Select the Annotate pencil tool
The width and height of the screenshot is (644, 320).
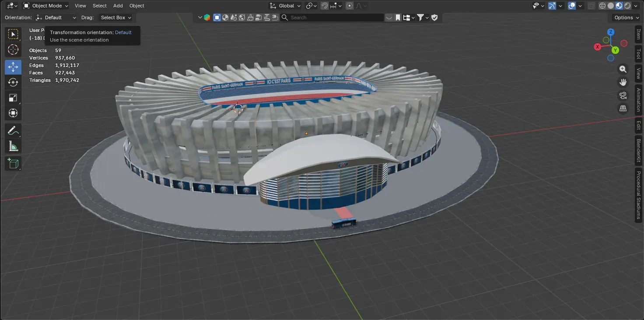coord(13,130)
